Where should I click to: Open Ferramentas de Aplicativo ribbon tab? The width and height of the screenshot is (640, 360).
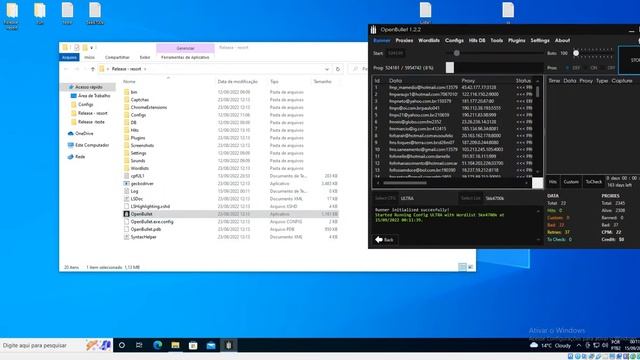[x=185, y=57]
